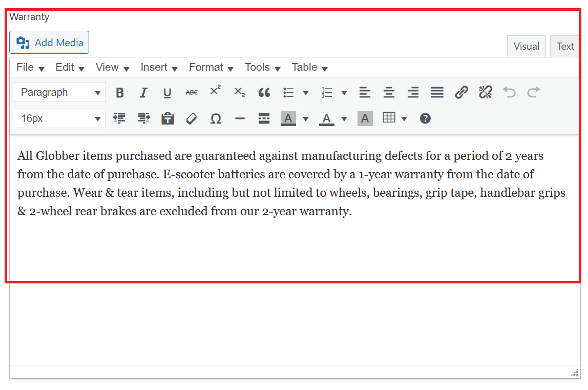Switch to the Text editor tab
The height and width of the screenshot is (390, 588).
(x=565, y=46)
